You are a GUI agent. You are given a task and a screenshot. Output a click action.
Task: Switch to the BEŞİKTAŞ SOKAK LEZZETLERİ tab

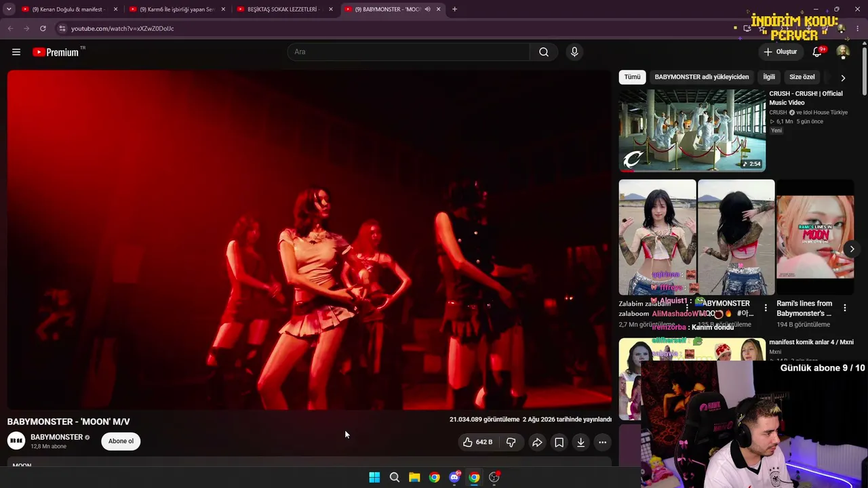pos(285,9)
